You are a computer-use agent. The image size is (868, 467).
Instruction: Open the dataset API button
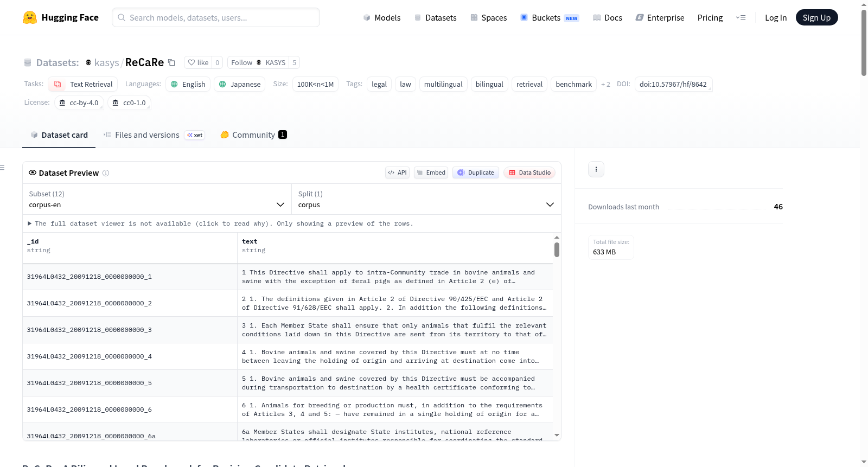(x=397, y=172)
